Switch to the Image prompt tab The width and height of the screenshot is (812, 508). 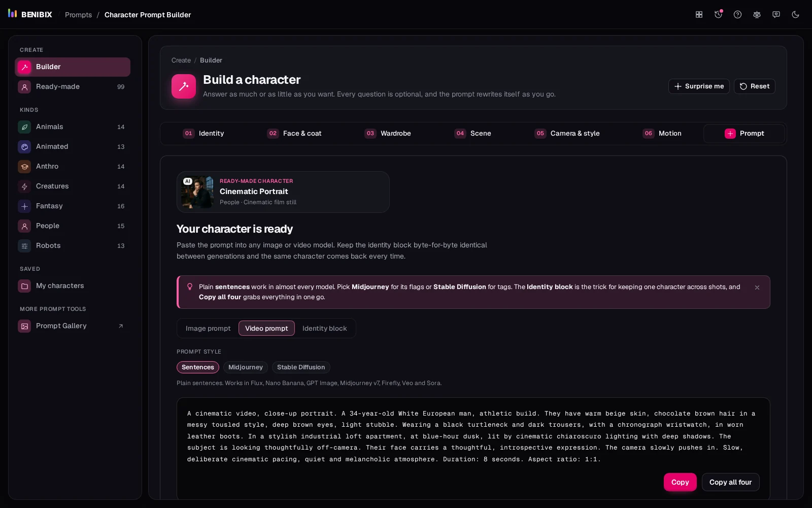point(208,328)
